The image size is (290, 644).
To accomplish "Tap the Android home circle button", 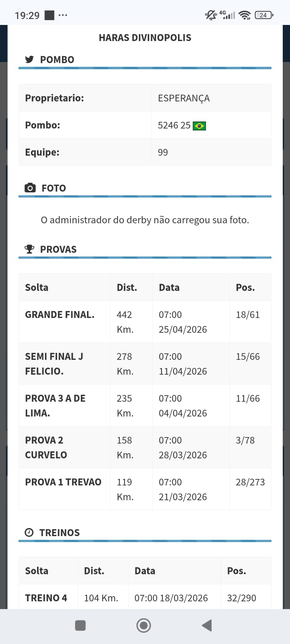I will [144, 625].
